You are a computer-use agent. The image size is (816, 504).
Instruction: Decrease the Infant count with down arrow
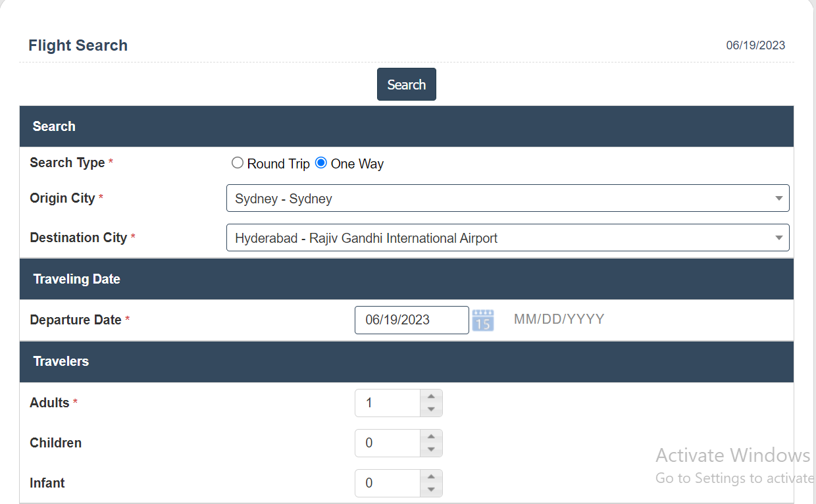(x=431, y=490)
